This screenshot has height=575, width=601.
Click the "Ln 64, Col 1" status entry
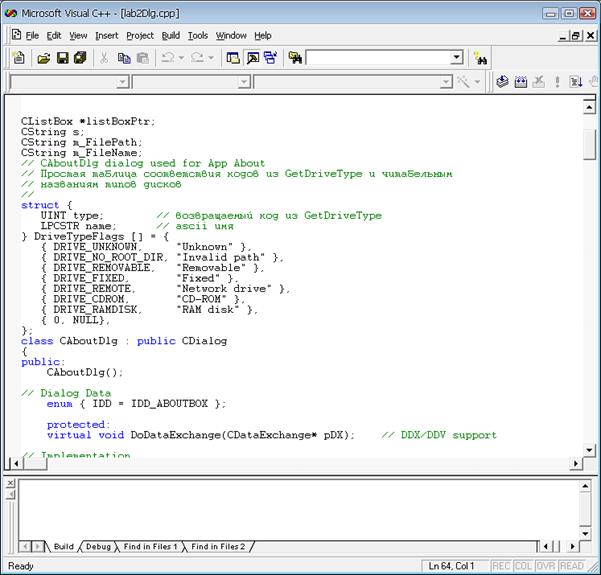[454, 566]
